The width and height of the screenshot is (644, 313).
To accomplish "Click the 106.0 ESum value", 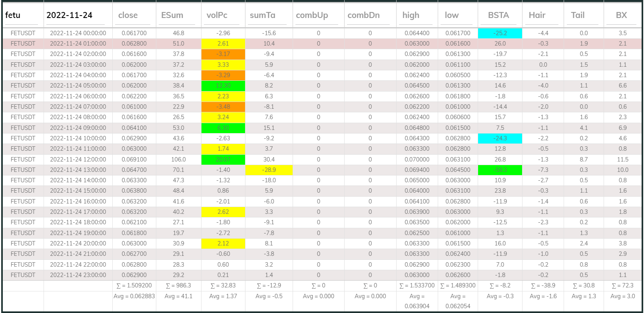I will 178,159.
